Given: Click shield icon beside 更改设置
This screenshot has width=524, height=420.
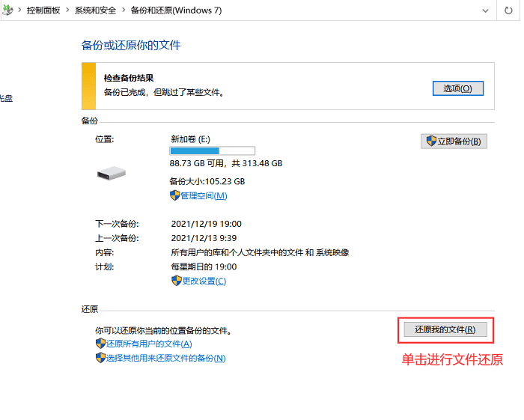Looking at the screenshot, I should pos(177,281).
